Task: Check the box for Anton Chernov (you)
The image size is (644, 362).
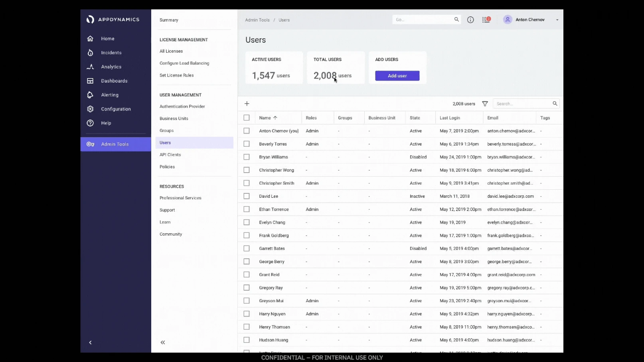Action: pos(247,131)
